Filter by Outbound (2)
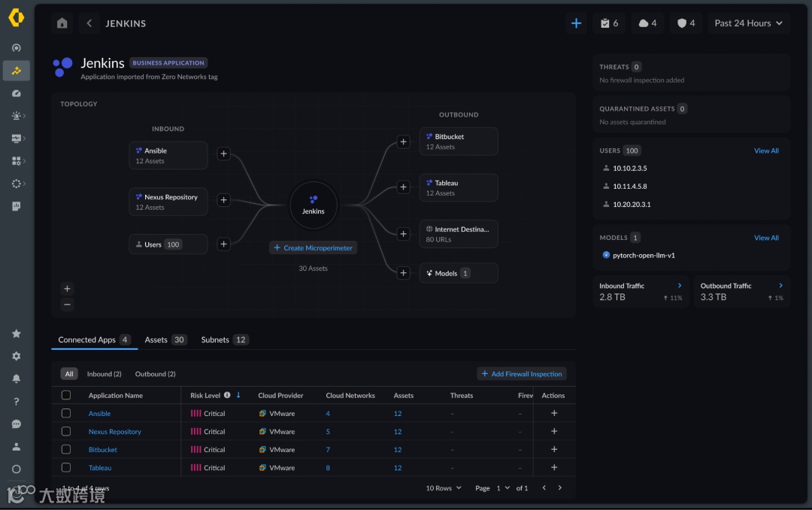This screenshot has width=812, height=510. click(x=156, y=374)
